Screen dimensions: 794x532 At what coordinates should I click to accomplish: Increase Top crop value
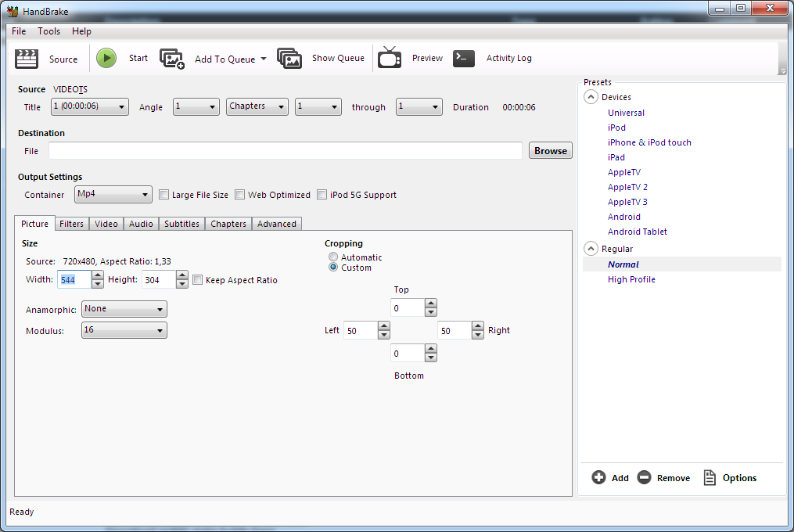point(431,304)
